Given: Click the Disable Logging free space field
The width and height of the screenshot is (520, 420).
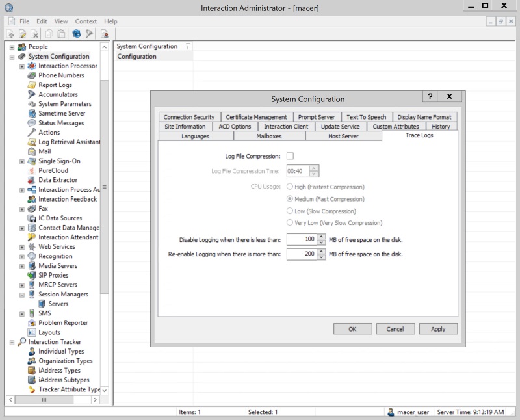Looking at the screenshot, I should (x=300, y=239).
